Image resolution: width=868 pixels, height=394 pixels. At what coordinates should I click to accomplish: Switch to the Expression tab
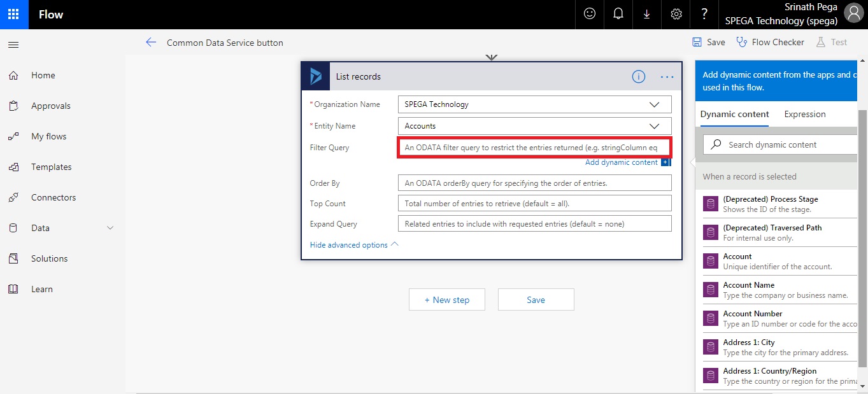coord(804,115)
